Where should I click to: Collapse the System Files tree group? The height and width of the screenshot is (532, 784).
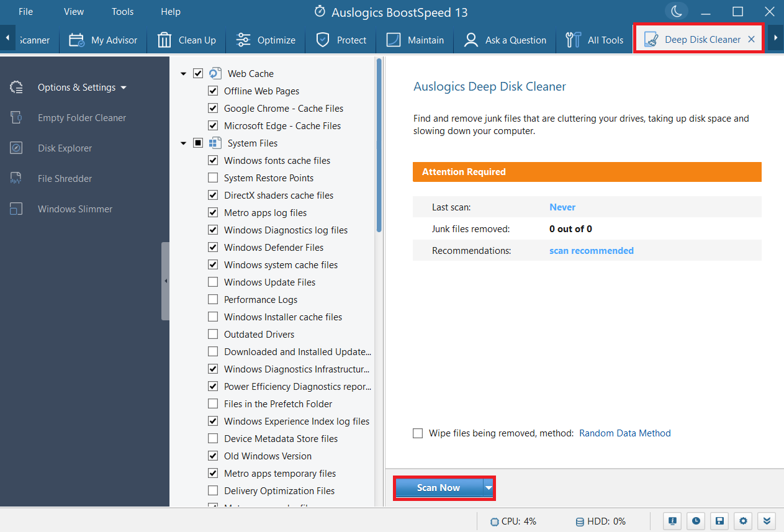point(183,143)
